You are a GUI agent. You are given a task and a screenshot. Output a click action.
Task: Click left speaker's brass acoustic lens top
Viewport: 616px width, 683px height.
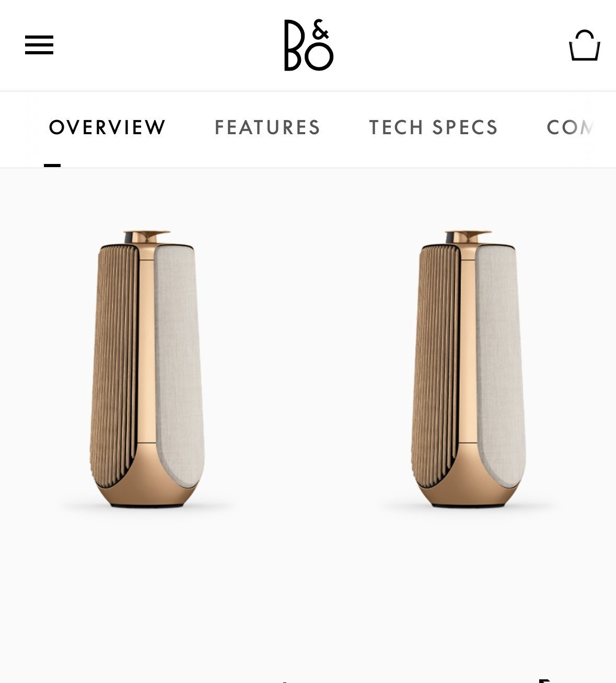(x=147, y=236)
